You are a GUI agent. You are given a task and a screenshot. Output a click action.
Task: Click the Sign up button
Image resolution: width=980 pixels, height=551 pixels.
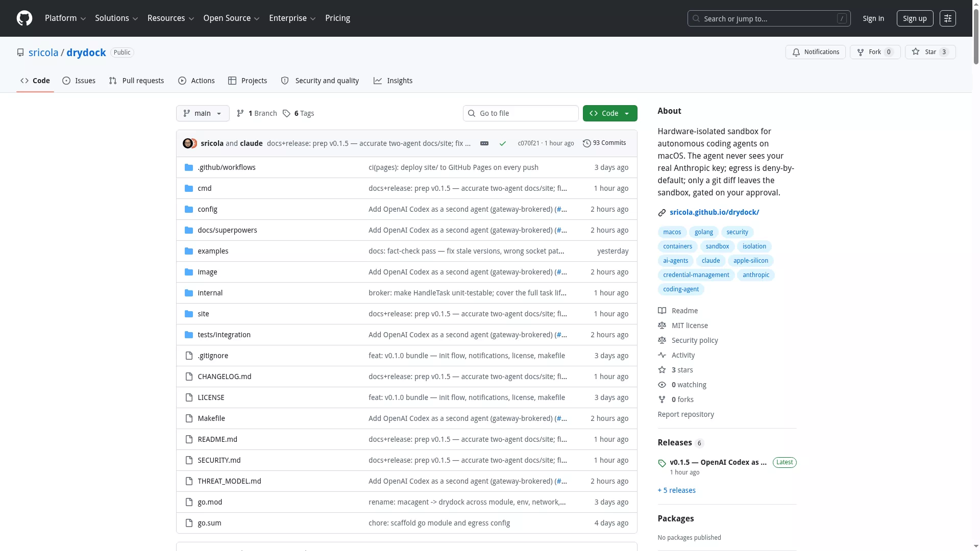(x=915, y=18)
